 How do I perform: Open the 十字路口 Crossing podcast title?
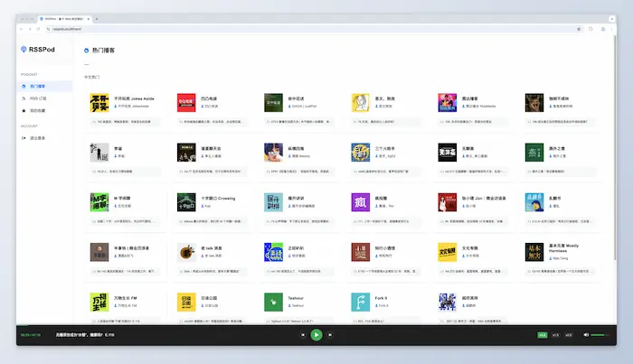(x=218, y=199)
